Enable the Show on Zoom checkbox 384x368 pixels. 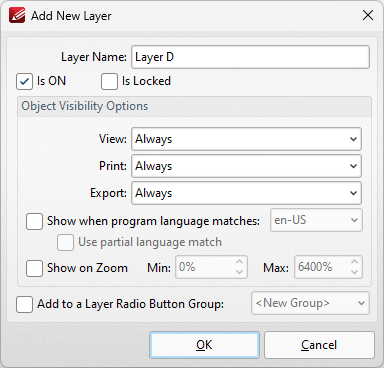[x=34, y=269]
